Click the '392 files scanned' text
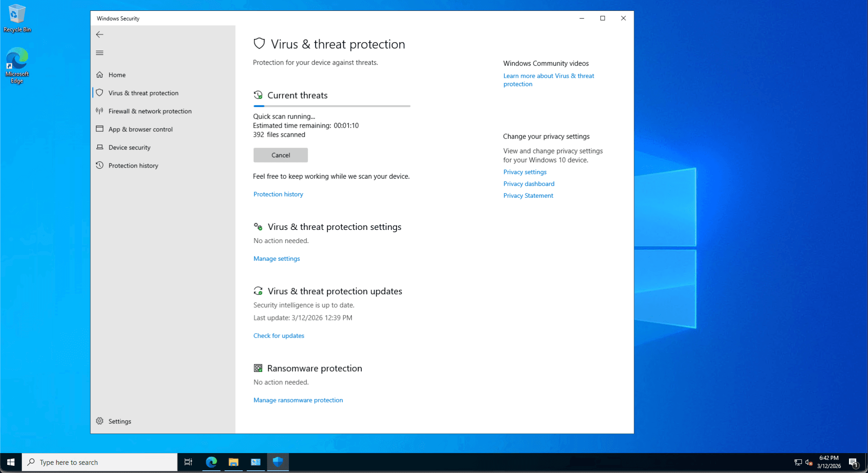868x473 pixels. [x=279, y=134]
